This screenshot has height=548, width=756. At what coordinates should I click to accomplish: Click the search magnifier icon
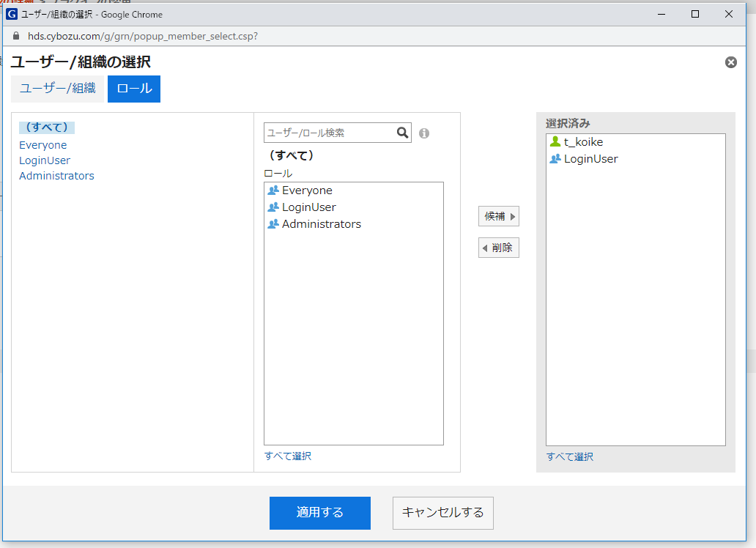[x=402, y=133]
